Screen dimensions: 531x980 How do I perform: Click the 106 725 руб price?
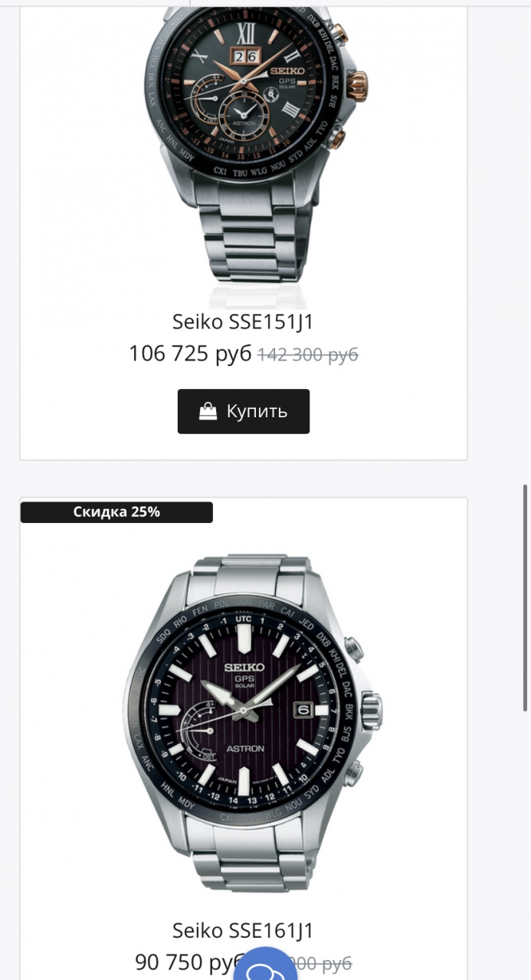[190, 354]
